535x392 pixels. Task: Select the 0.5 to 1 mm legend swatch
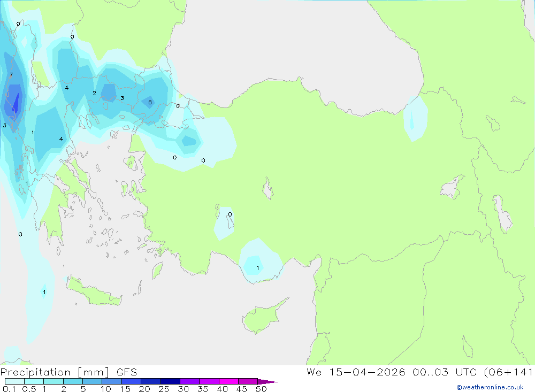34,381
